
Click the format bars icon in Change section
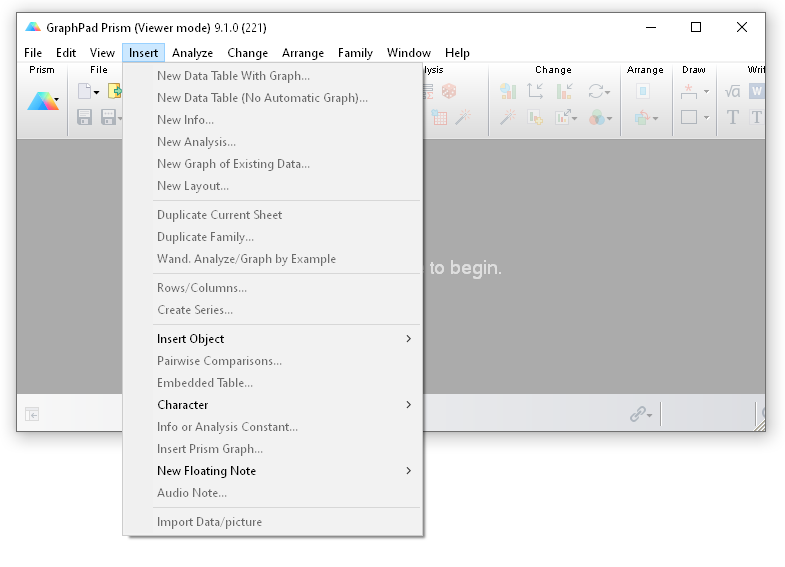click(x=564, y=91)
